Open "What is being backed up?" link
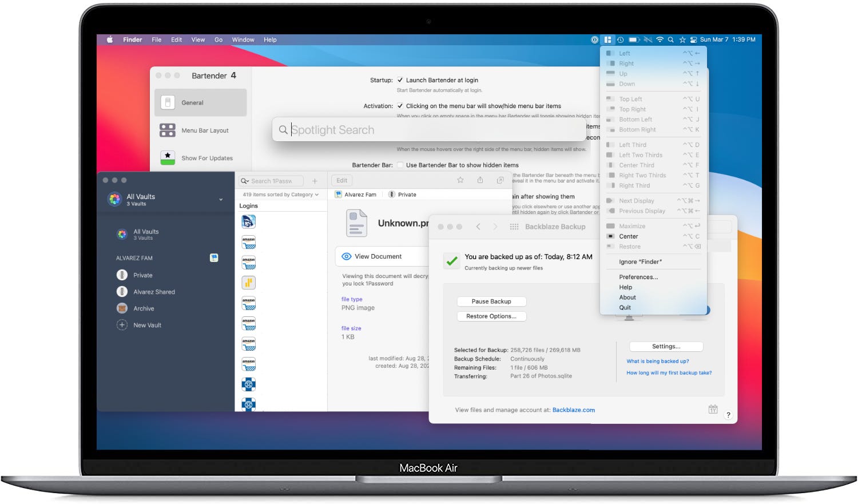Screen dimensions: 858x504 (658, 361)
